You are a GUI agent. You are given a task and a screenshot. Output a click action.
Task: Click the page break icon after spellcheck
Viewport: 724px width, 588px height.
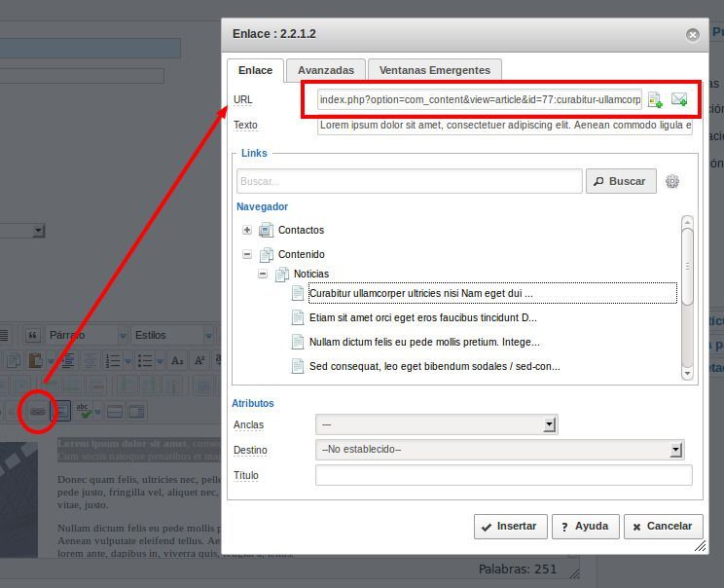(x=115, y=411)
